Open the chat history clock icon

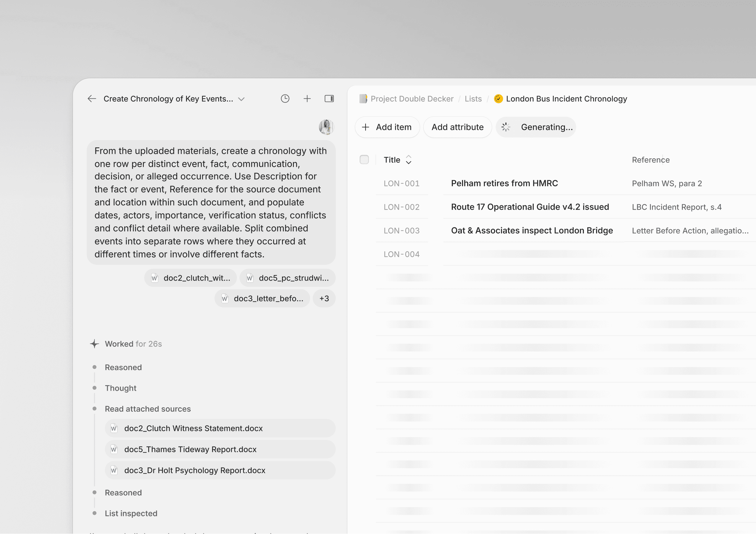coord(285,99)
